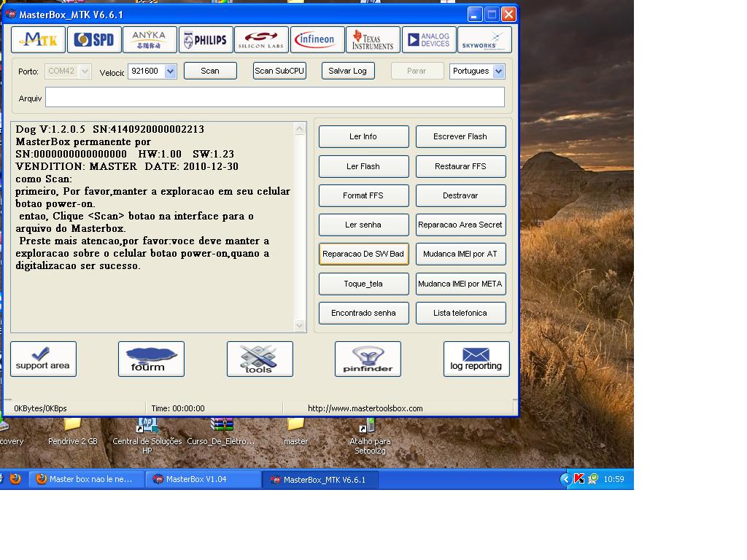Image resolution: width=747 pixels, height=560 pixels.
Task: Select the Texas Instruments icon
Action: pyautogui.click(x=373, y=40)
